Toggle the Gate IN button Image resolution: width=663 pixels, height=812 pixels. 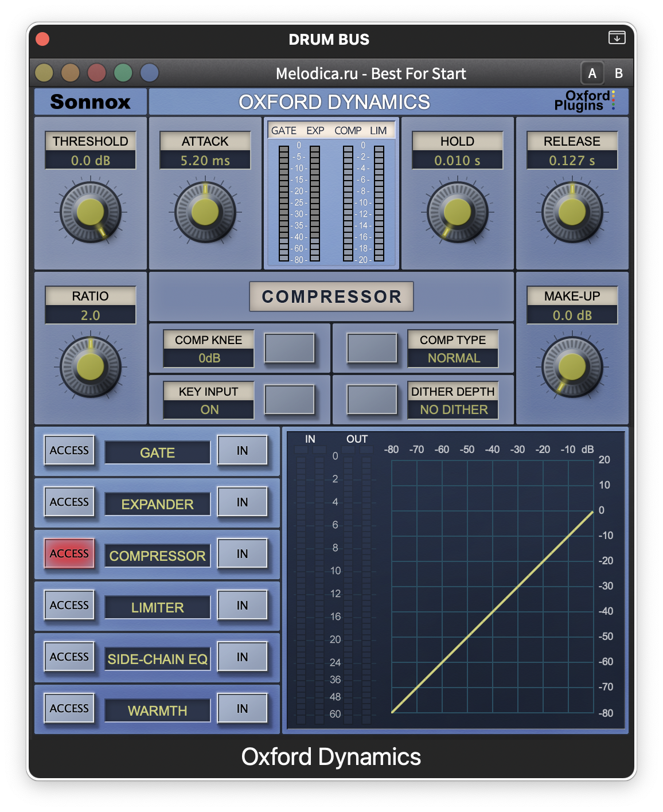pyautogui.click(x=243, y=451)
